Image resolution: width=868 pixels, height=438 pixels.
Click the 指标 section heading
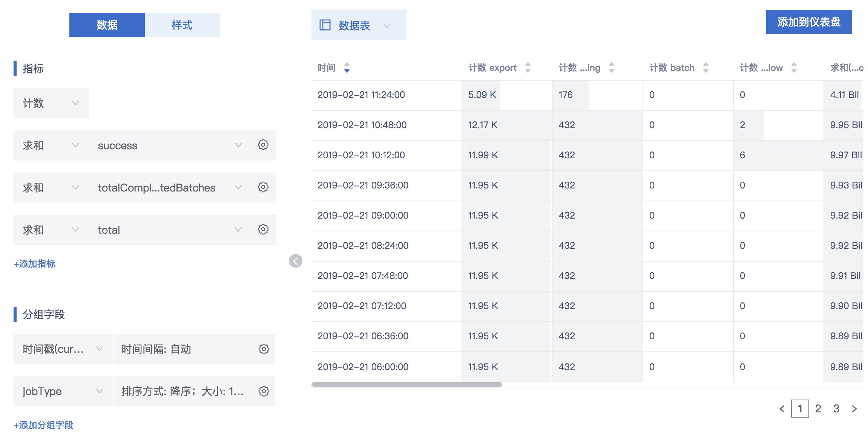[x=33, y=69]
